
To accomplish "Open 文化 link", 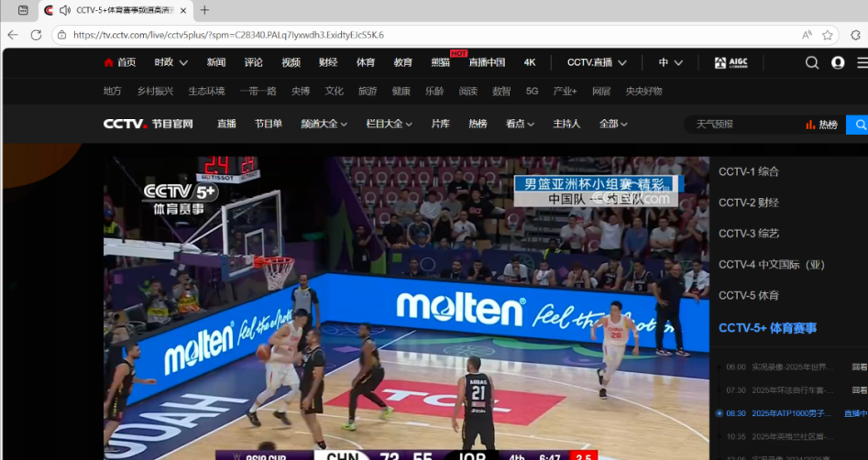I will [335, 92].
